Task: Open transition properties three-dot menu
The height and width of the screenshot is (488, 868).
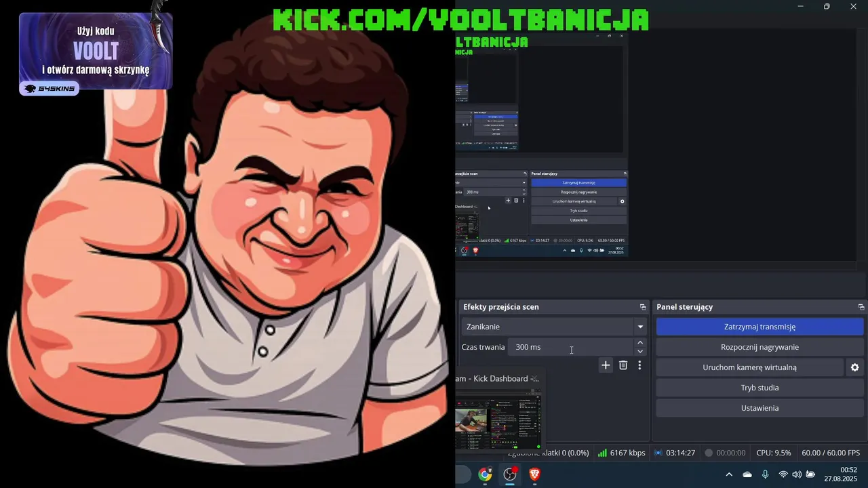Action: point(639,365)
